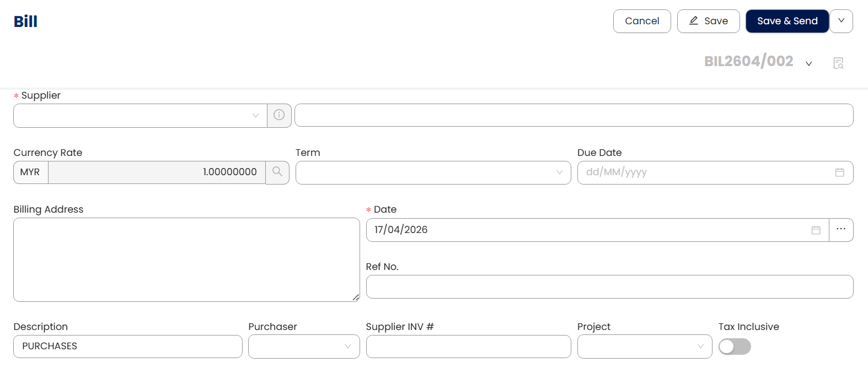
Task: Click the supplier info icon
Action: point(279,115)
